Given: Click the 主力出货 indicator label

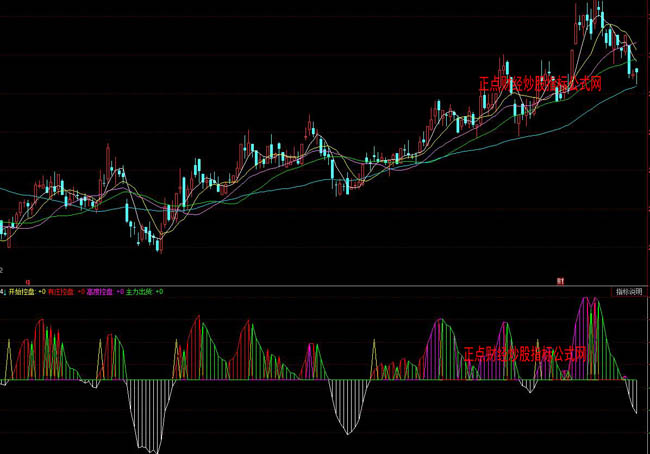Looking at the screenshot, I should click(140, 291).
